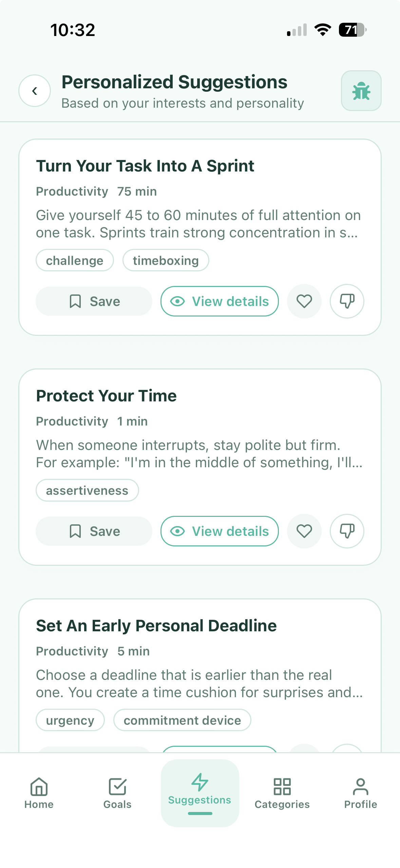Expand details for Turn Your Task Into A Sprint

coord(219,301)
